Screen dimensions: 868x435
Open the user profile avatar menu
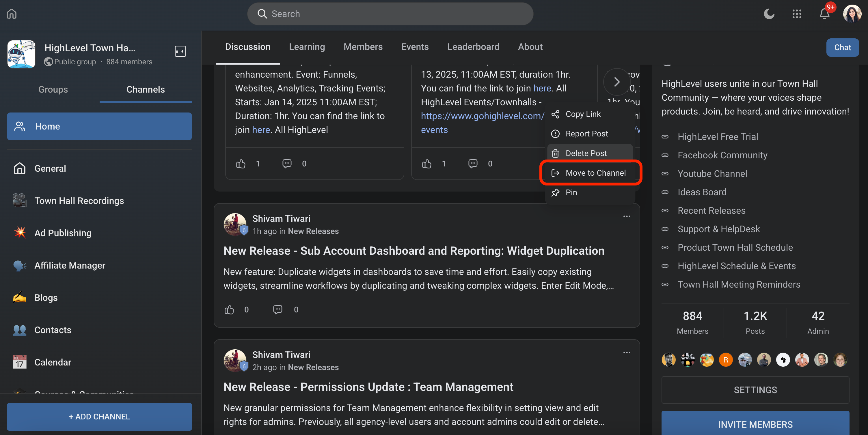tap(852, 14)
